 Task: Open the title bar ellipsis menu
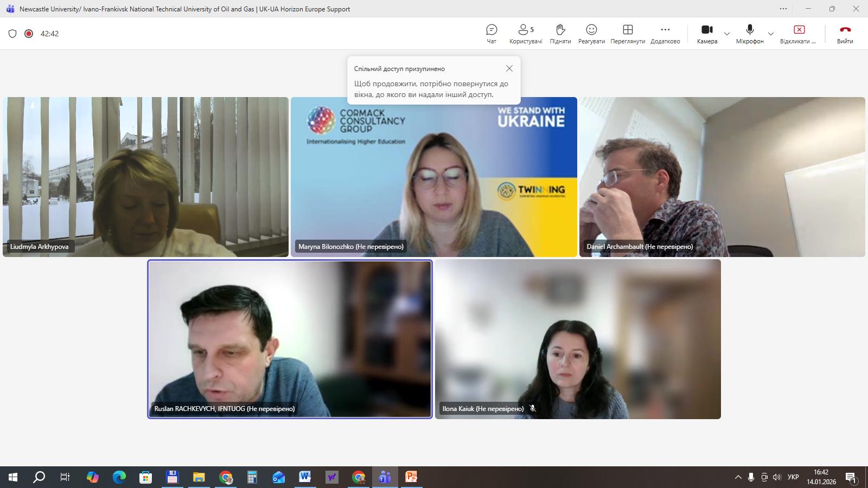(783, 9)
